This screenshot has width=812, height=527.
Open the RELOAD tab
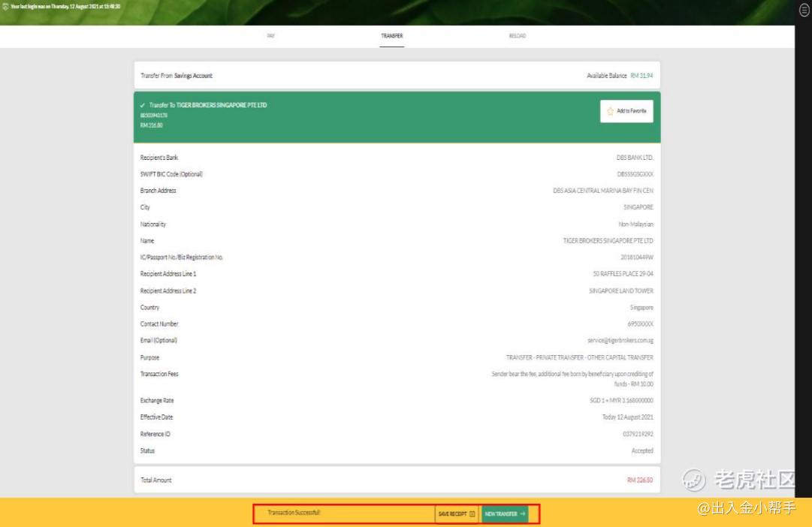click(518, 36)
